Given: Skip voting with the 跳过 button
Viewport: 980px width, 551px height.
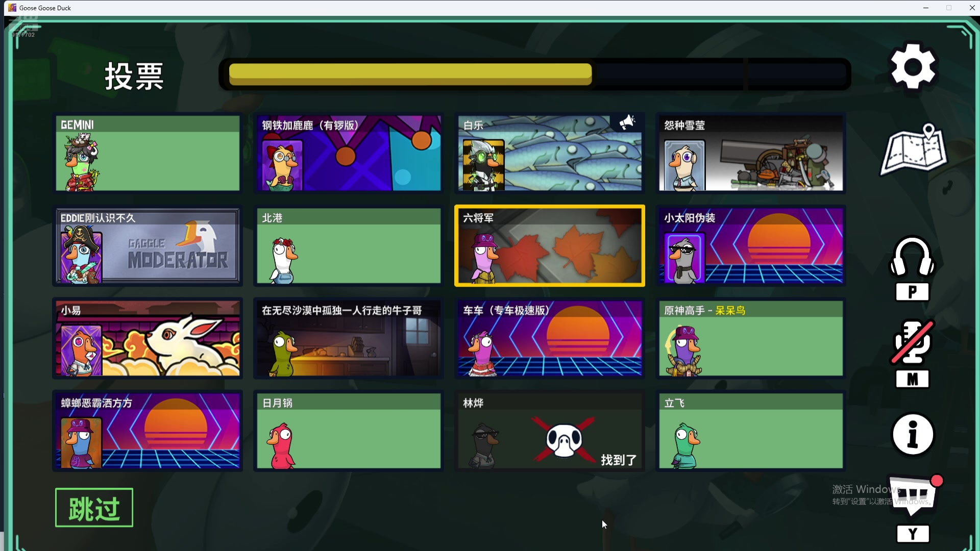Looking at the screenshot, I should 94,508.
